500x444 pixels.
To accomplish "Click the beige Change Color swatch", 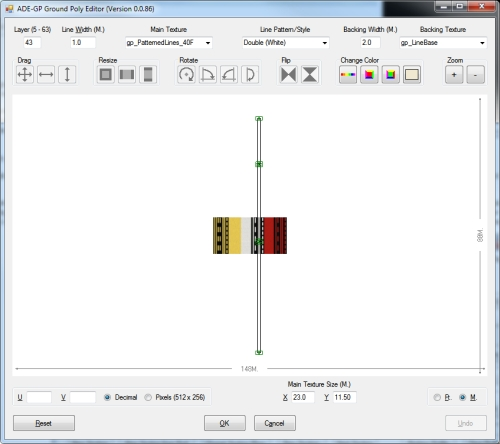I will [x=412, y=74].
